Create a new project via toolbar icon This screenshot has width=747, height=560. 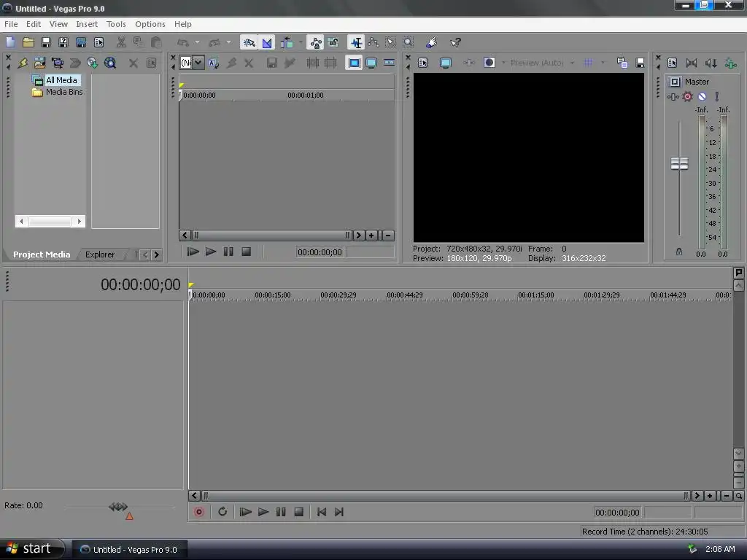click(x=10, y=42)
